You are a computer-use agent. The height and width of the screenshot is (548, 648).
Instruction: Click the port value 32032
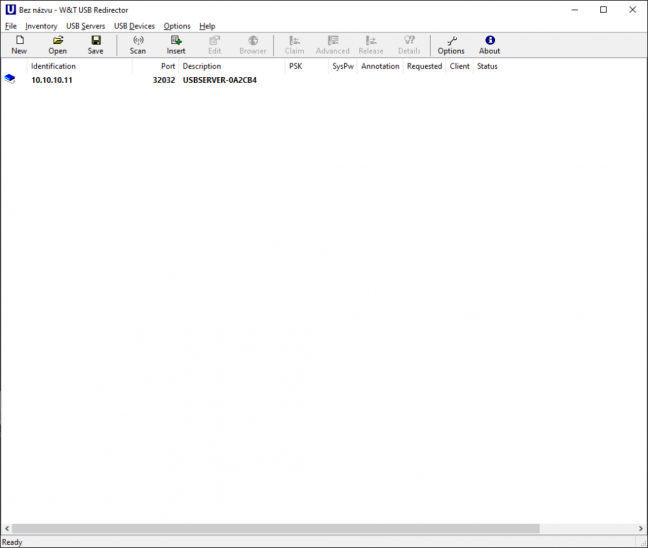coord(164,80)
